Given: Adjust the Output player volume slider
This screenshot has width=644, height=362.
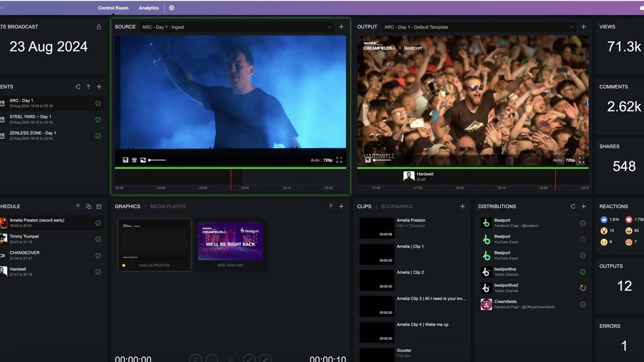Looking at the screenshot, I should point(382,160).
